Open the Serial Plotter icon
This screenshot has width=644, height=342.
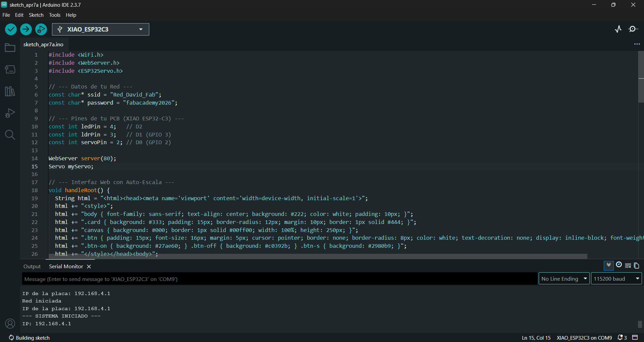618,29
